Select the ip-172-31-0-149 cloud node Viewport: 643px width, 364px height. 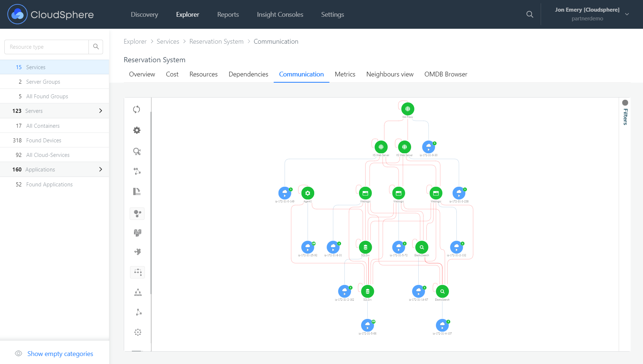(285, 193)
